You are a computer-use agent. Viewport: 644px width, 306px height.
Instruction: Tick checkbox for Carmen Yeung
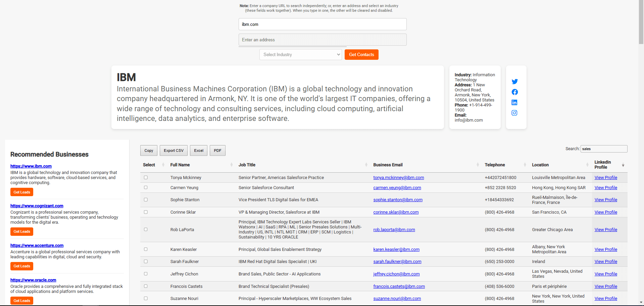point(146,187)
